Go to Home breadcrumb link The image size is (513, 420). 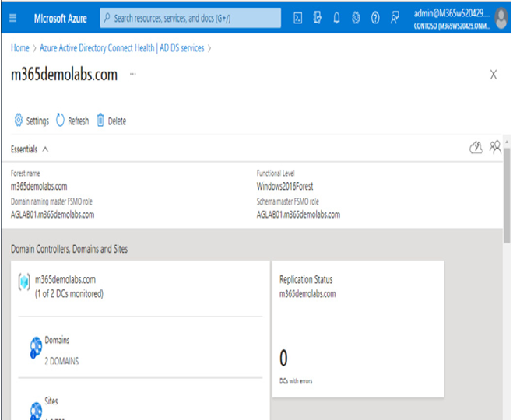point(20,48)
